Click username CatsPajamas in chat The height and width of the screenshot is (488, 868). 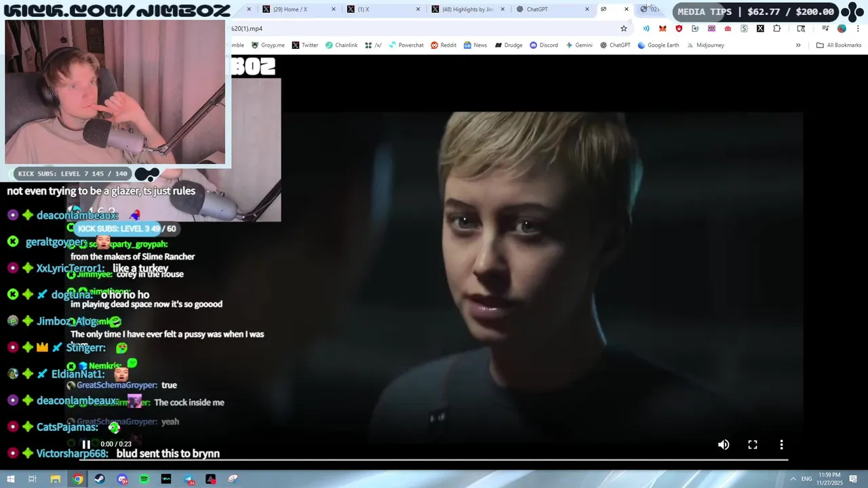(x=67, y=427)
